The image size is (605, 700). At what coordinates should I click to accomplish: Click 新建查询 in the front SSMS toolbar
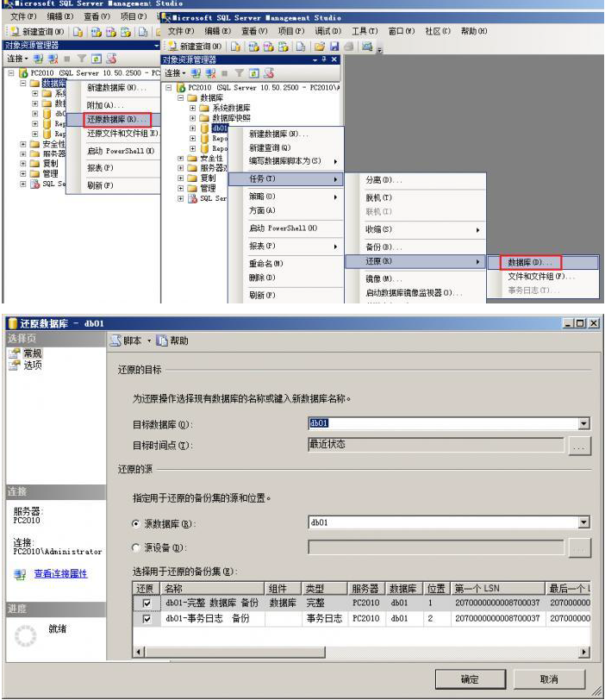point(195,47)
